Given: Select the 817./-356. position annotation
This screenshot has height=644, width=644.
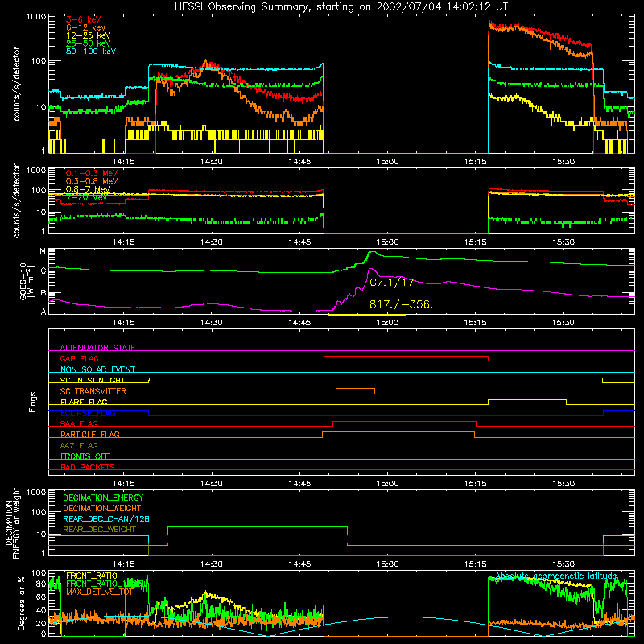Looking at the screenshot, I should pos(401,304).
